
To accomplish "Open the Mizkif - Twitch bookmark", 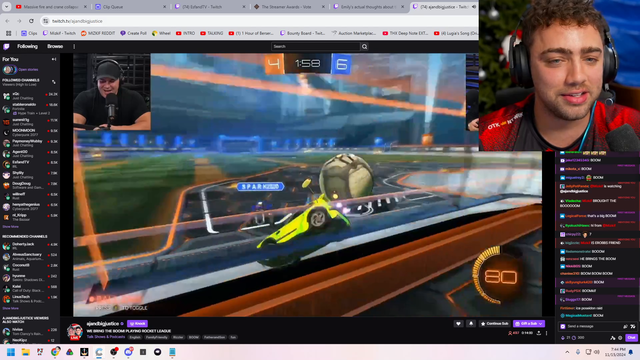I will coord(59,33).
